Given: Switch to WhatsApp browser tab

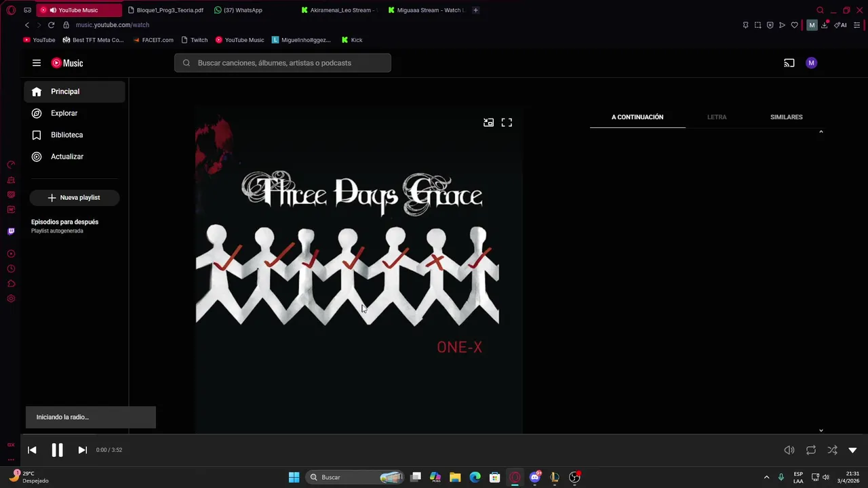Looking at the screenshot, I should click(x=239, y=10).
